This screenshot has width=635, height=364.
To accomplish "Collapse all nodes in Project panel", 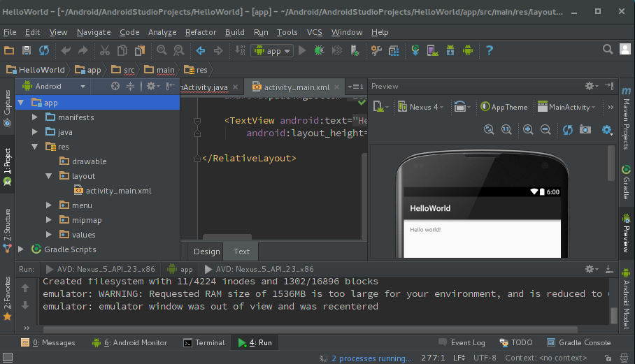I will coord(130,86).
